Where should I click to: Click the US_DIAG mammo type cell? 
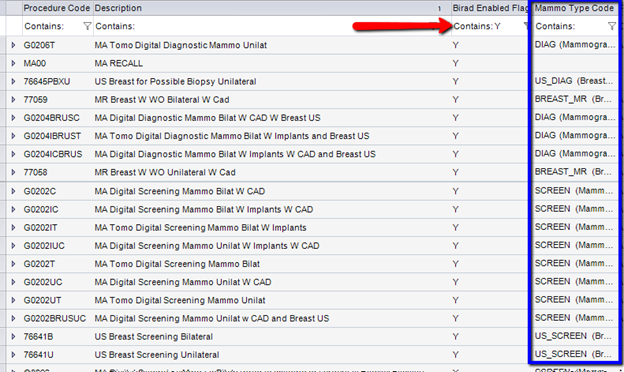574,81
